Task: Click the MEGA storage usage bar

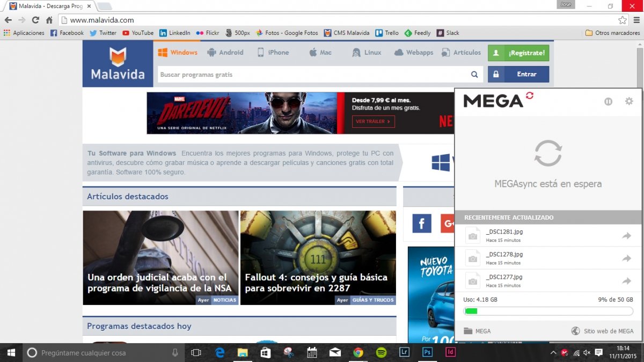Action: tap(548, 311)
